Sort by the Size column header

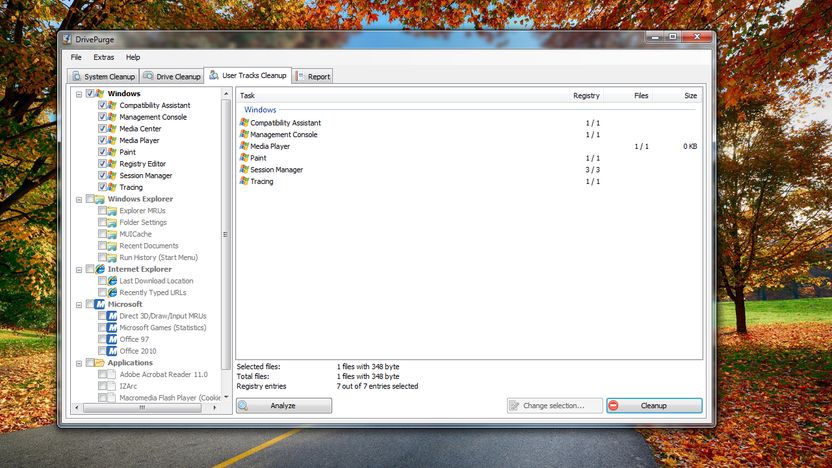click(677, 96)
